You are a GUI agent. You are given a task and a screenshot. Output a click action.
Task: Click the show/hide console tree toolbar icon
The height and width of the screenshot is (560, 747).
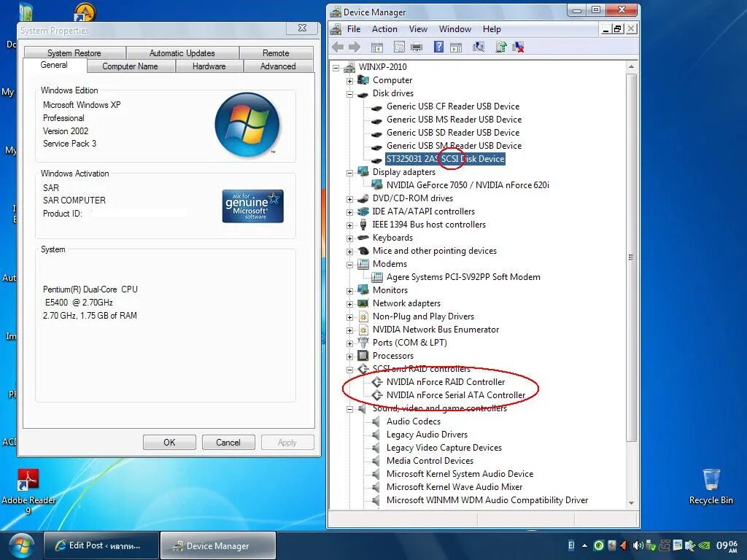click(377, 47)
